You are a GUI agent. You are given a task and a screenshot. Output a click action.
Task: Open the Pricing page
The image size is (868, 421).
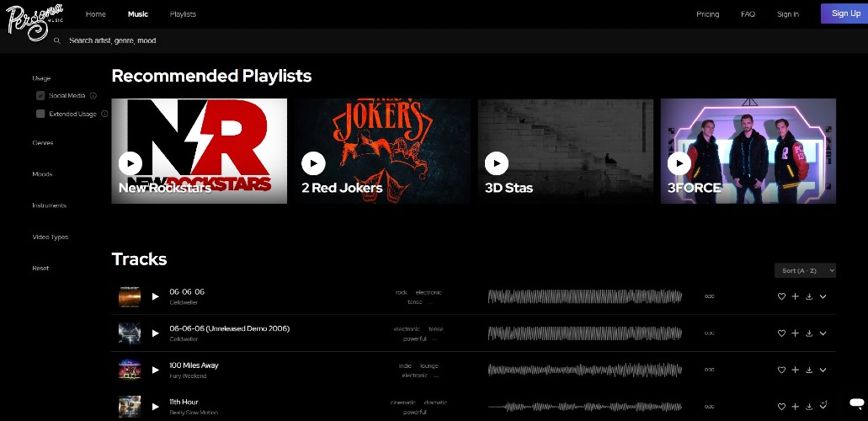tap(707, 13)
